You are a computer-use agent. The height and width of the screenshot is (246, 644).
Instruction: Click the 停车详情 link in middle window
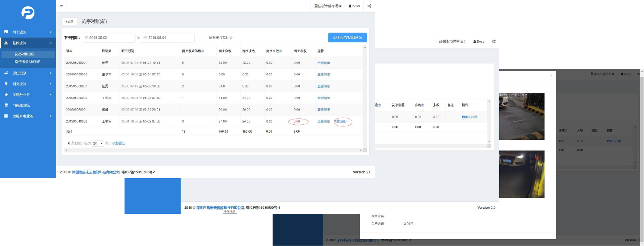[x=470, y=117]
